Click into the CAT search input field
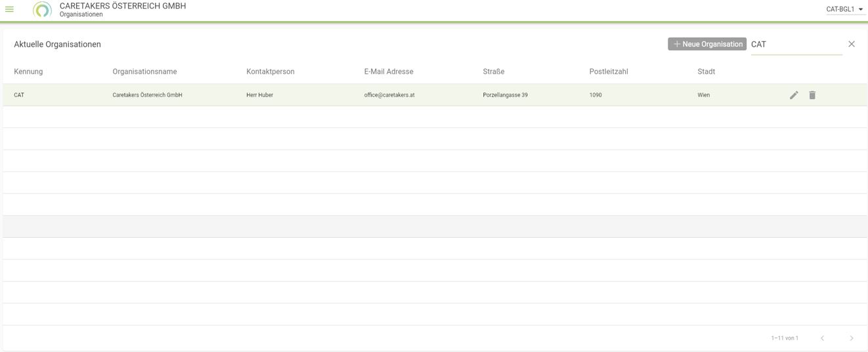The width and height of the screenshot is (868, 352). coord(796,45)
